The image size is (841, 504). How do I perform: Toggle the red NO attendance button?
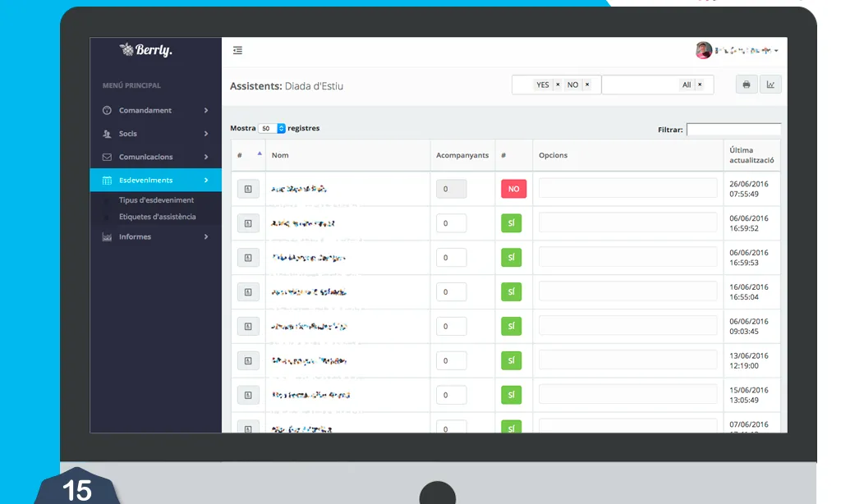pyautogui.click(x=514, y=189)
